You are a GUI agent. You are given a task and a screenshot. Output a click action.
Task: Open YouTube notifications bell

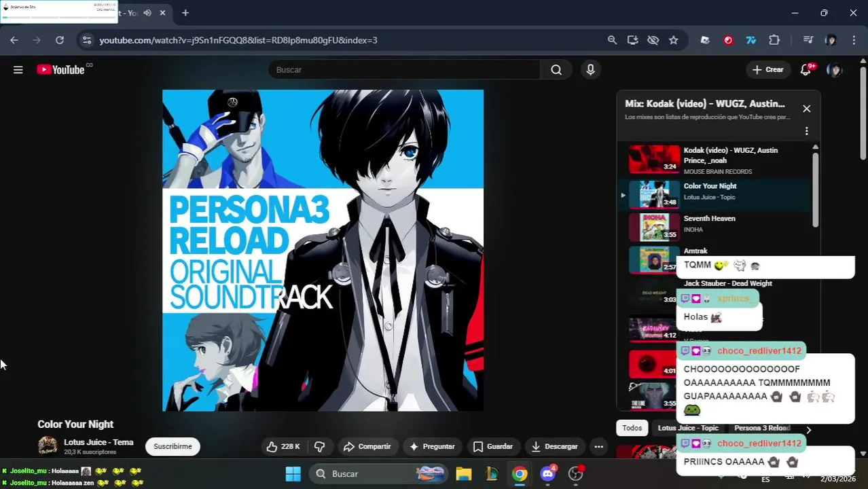(806, 69)
